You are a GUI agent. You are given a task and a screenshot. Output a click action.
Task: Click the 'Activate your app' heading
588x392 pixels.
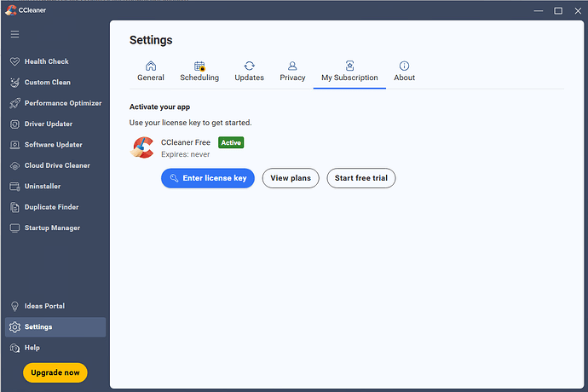(x=159, y=107)
